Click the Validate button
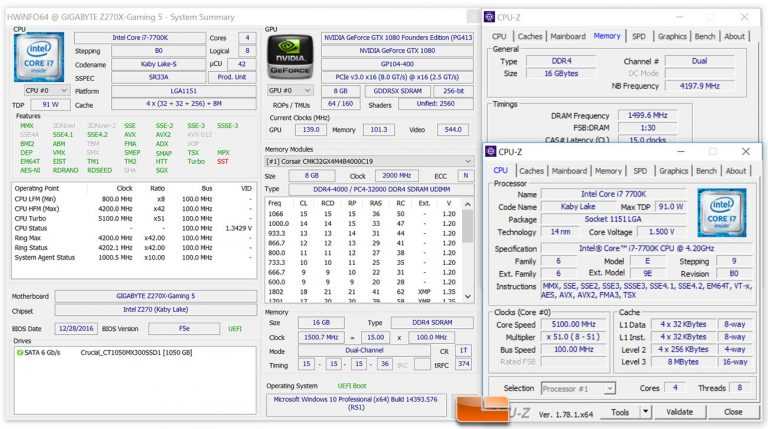768x429 pixels. pos(679,412)
